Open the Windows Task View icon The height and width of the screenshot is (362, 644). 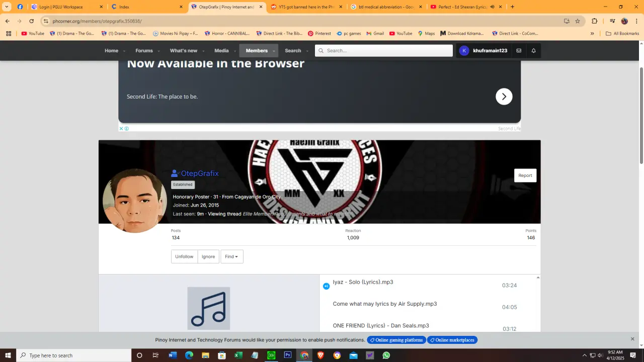coord(156,355)
